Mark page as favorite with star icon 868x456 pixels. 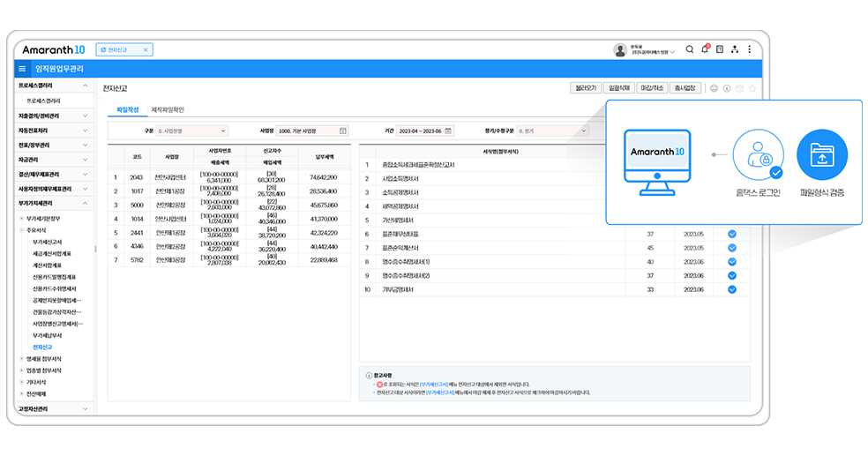[752, 88]
